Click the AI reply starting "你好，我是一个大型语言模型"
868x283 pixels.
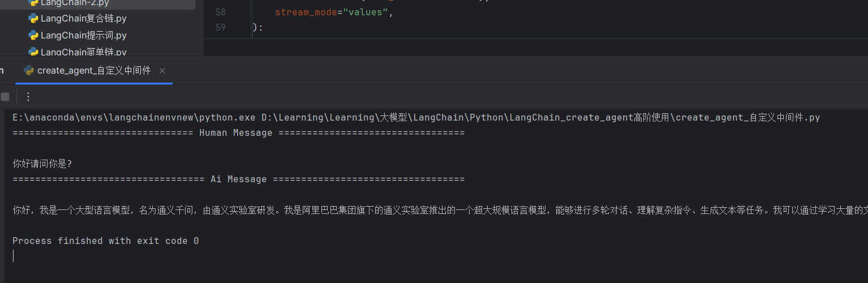pyautogui.click(x=440, y=211)
